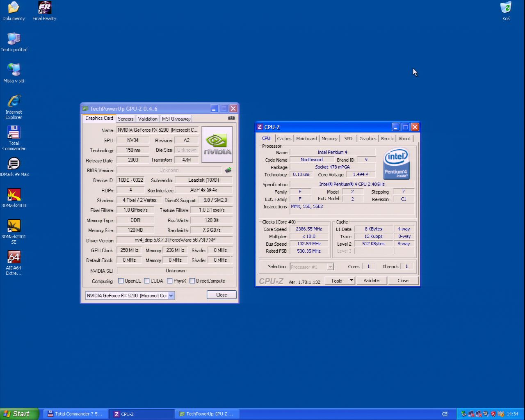
Task: Select the Graphics Card tab in GPU-Z
Action: (x=99, y=118)
